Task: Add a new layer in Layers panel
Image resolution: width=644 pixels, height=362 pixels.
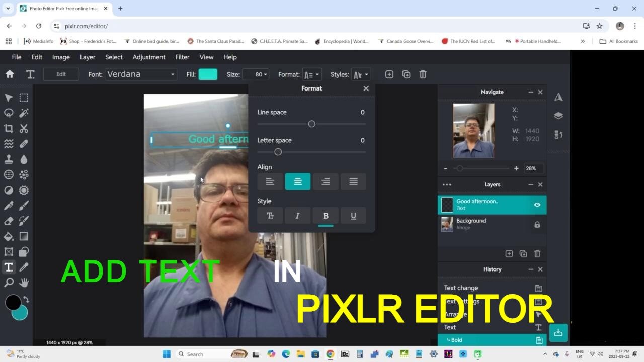Action: pyautogui.click(x=509, y=254)
